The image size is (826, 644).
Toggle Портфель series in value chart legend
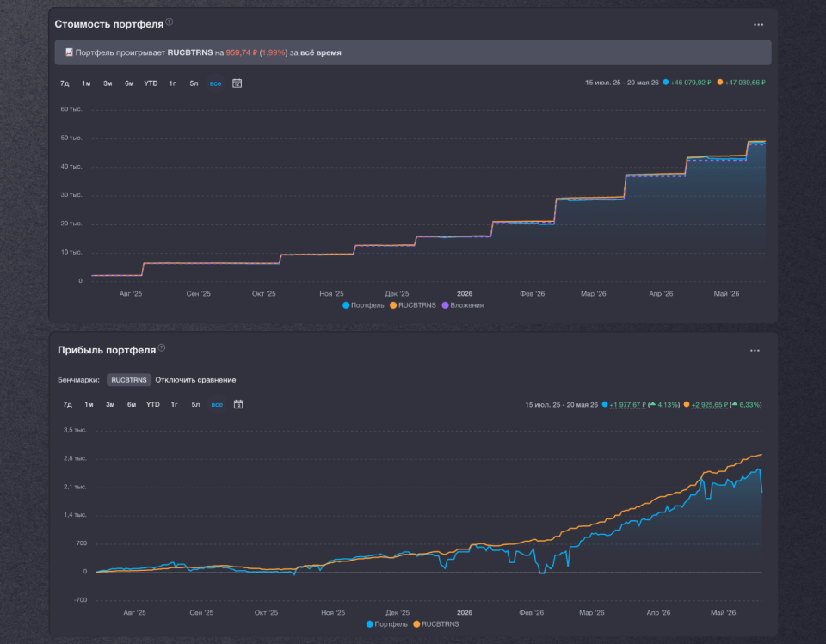pyautogui.click(x=363, y=305)
